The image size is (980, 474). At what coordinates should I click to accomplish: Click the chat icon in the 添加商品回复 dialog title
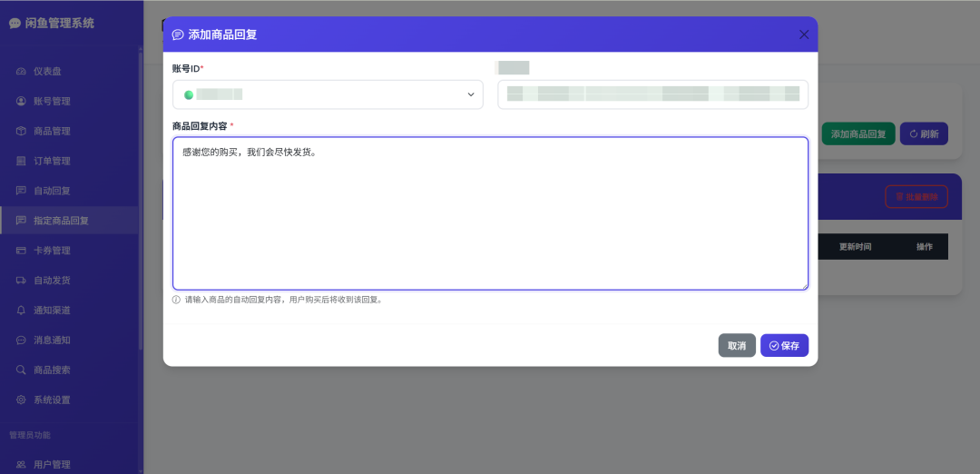(x=178, y=35)
